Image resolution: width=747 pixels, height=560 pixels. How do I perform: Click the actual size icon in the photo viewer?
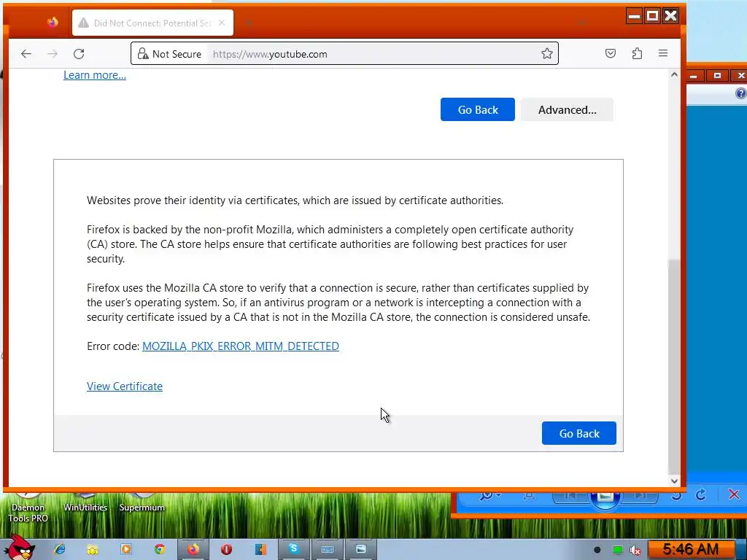coord(529,496)
